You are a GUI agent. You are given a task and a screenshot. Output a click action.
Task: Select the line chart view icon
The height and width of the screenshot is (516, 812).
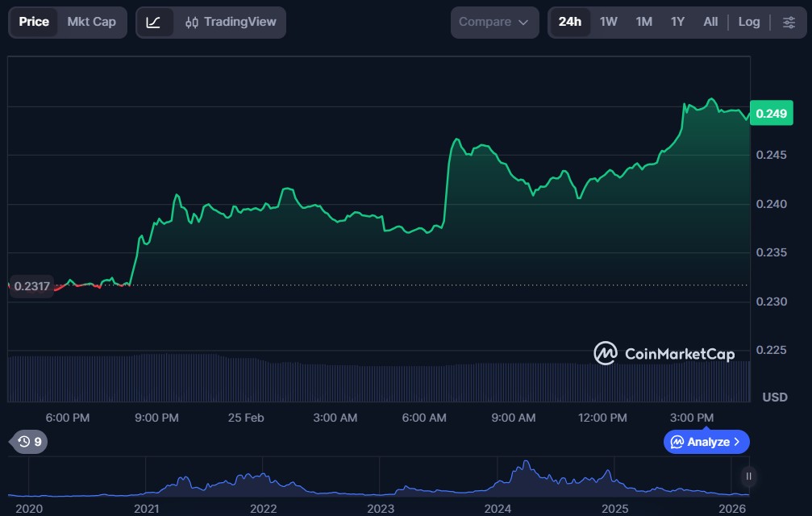[x=154, y=22]
